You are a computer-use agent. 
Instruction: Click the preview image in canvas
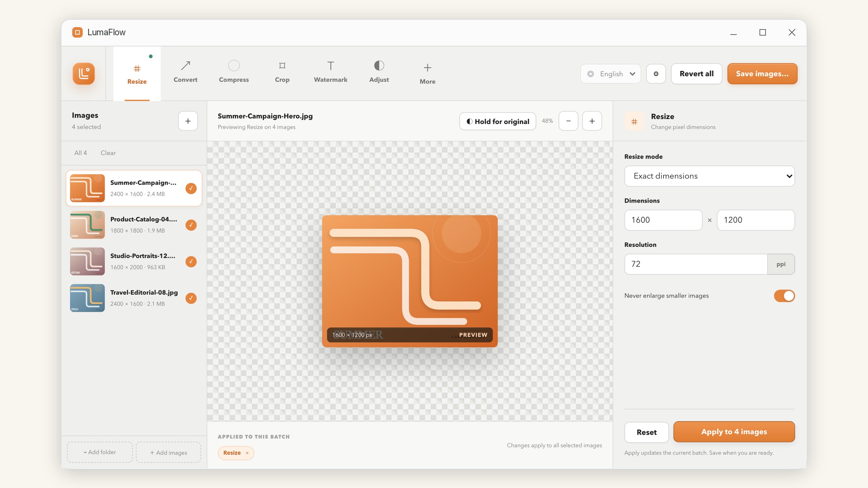pos(410,281)
